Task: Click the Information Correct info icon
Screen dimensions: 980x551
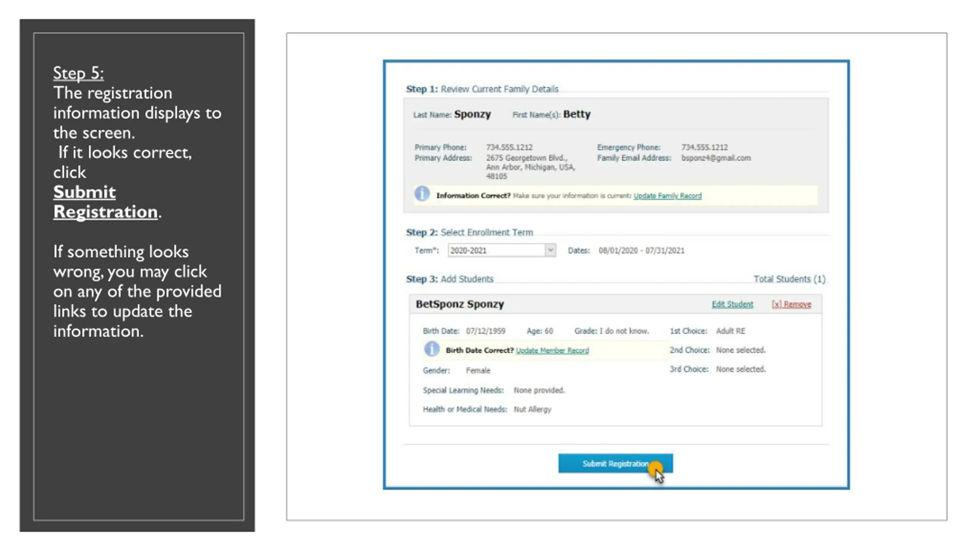Action: pos(422,194)
